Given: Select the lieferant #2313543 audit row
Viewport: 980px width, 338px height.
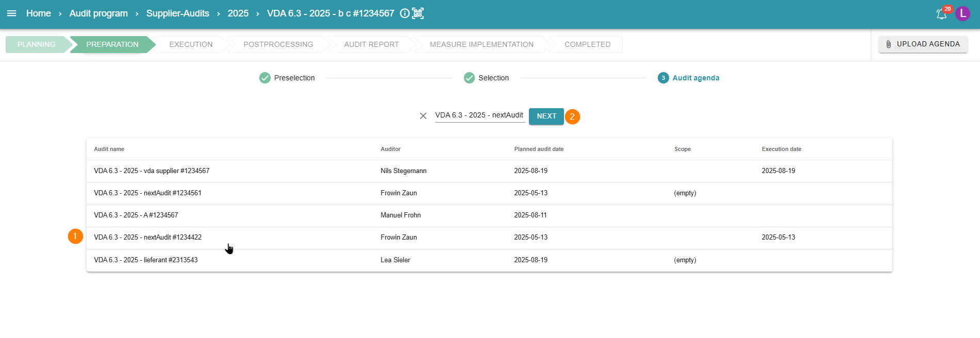Looking at the screenshot, I should click(146, 260).
